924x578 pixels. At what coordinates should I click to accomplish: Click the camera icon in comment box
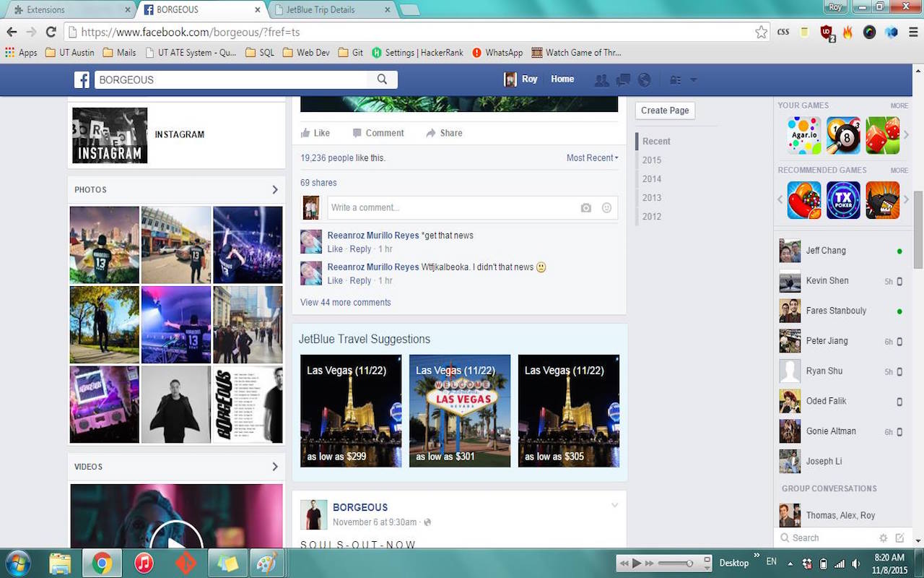586,208
